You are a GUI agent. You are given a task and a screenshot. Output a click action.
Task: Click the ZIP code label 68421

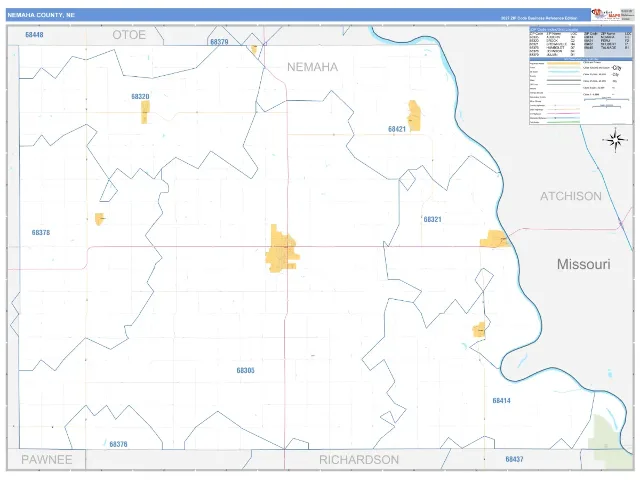point(397,129)
